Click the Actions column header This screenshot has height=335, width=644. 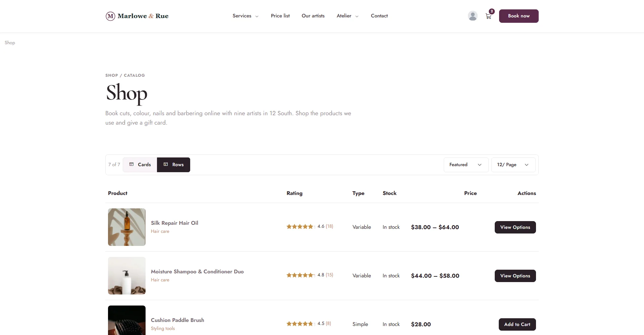(527, 193)
